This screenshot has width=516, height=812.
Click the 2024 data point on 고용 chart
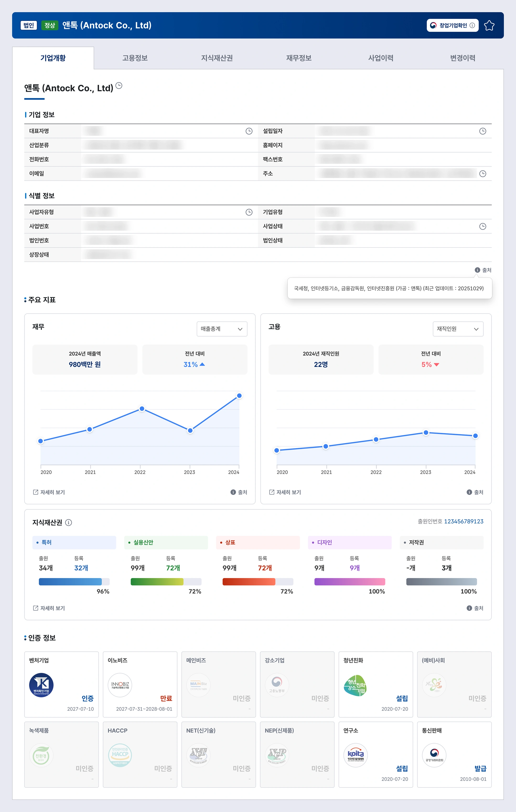click(475, 436)
